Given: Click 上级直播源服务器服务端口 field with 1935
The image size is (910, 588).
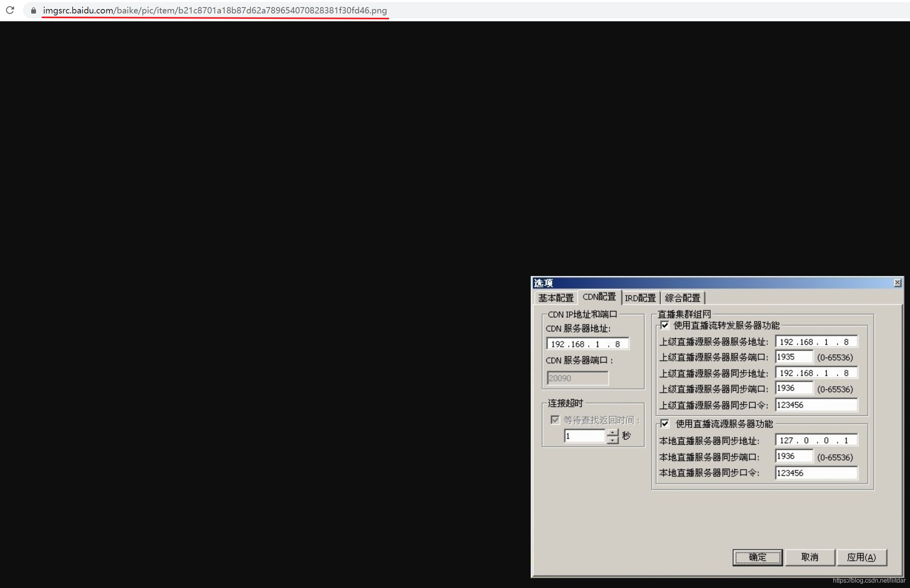Looking at the screenshot, I should tap(793, 357).
